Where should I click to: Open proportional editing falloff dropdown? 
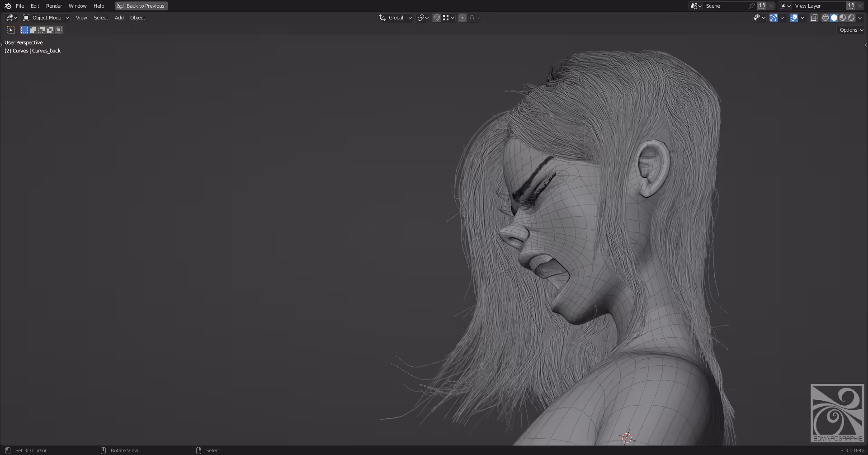(x=474, y=18)
